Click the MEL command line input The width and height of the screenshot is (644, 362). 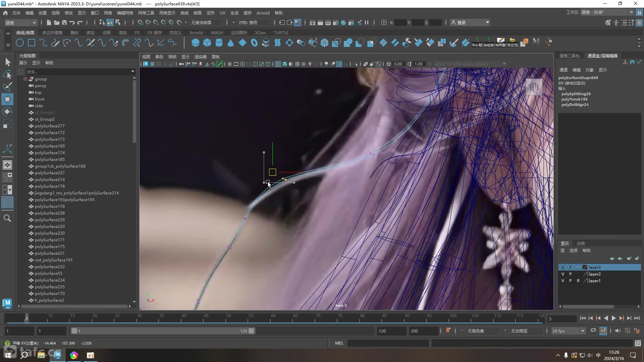pos(388,343)
